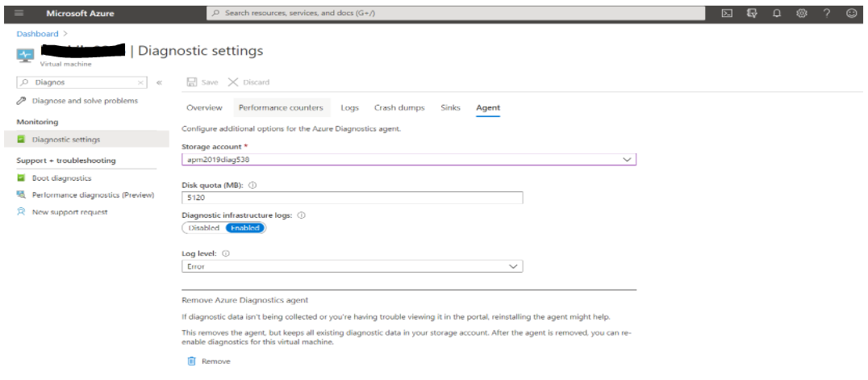The image size is (868, 380).
Task: Switch to the Performance counters tab
Action: click(281, 107)
